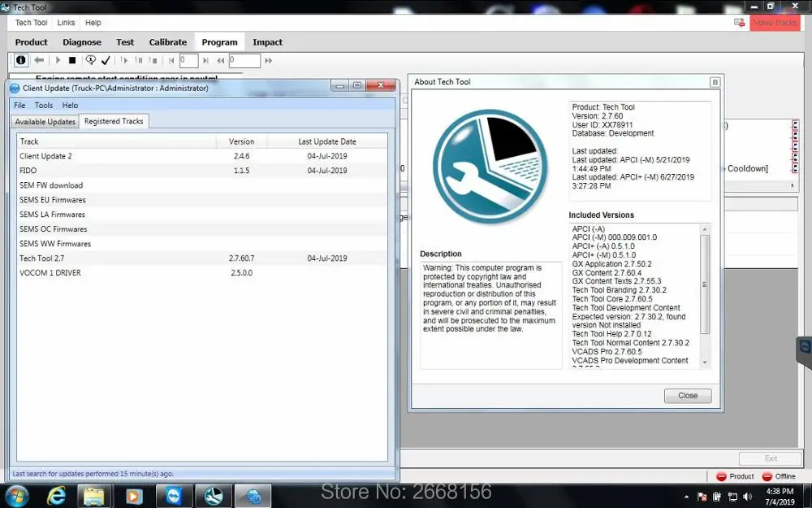Click the black stop square icon

72,60
